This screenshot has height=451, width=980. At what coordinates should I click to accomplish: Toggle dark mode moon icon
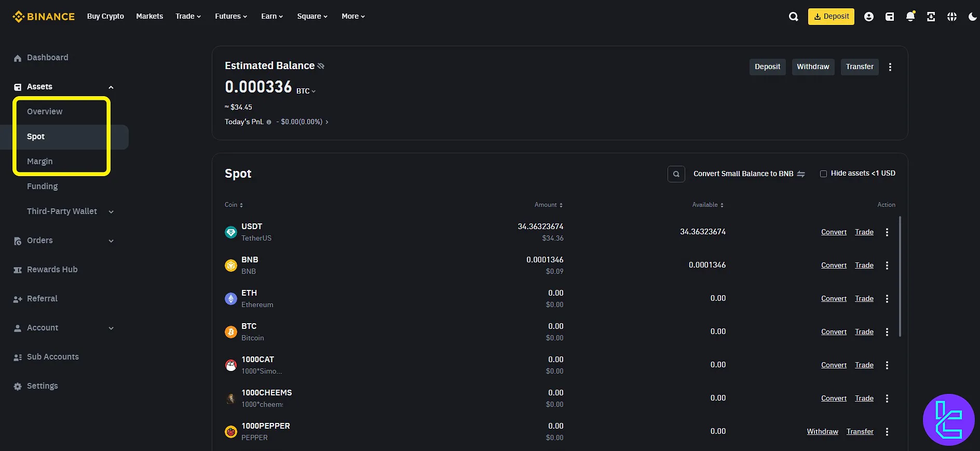(x=972, y=17)
